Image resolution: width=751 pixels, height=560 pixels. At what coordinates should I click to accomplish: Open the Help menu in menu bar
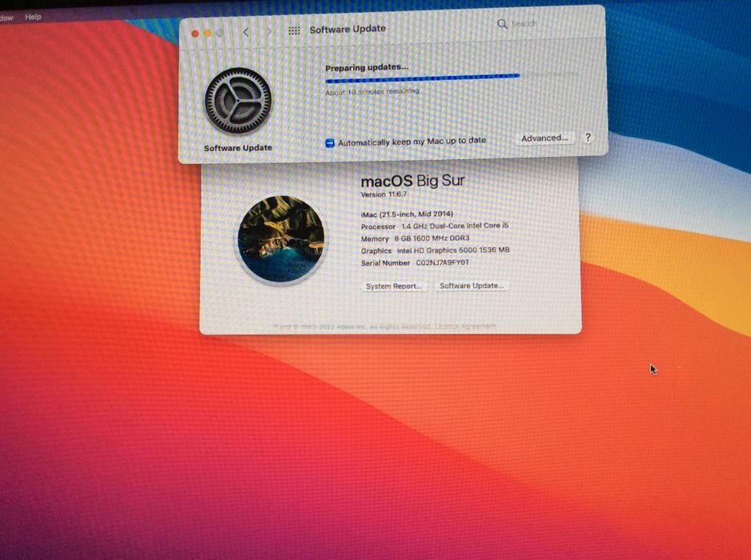point(33,17)
